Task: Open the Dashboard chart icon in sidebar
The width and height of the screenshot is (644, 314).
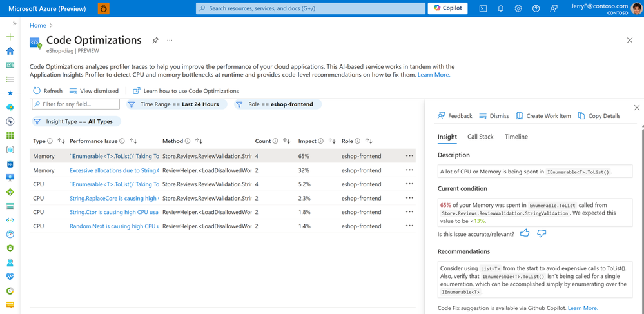Action: point(10,65)
